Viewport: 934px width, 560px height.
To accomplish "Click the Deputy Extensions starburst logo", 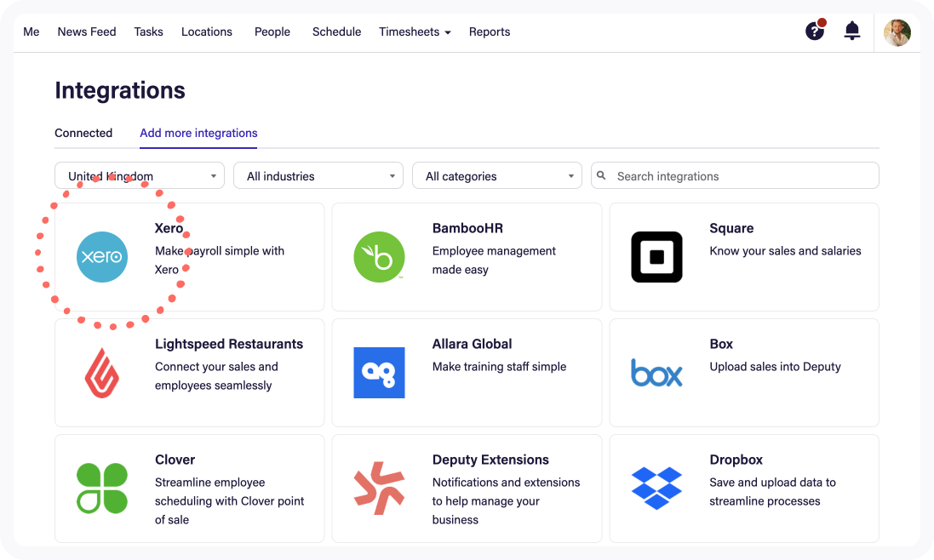I will 380,488.
